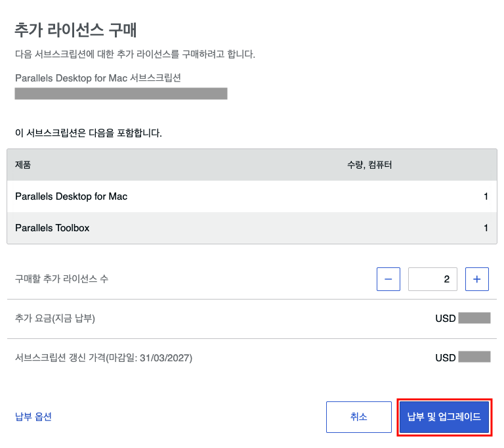This screenshot has width=504, height=448.
Task: Click the 추가 라이선스 구매 heading
Action: point(76,30)
